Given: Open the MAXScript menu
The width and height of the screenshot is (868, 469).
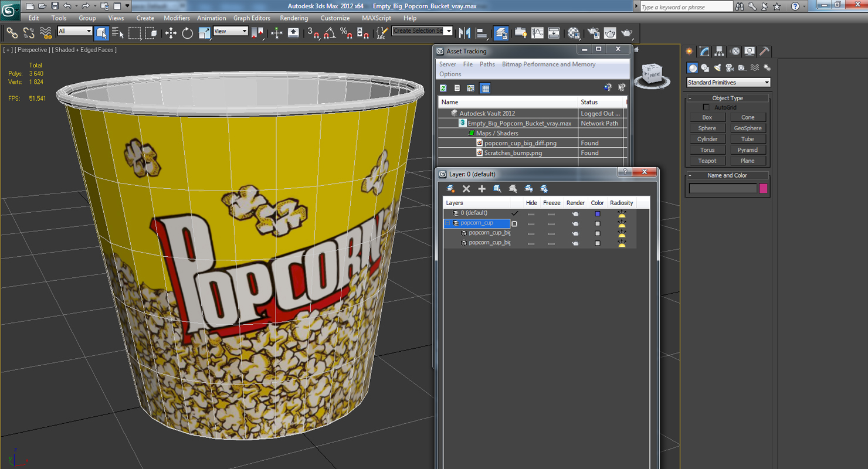Looking at the screenshot, I should tap(377, 18).
